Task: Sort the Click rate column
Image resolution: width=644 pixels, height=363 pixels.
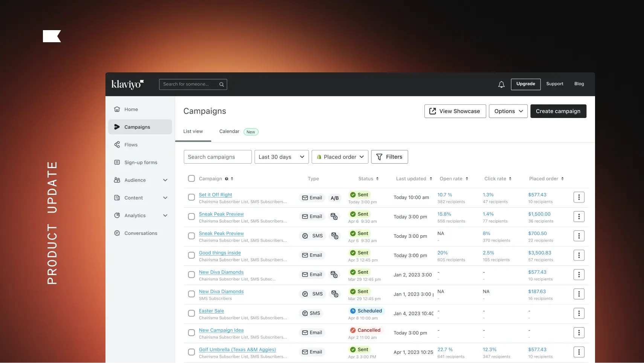Action: point(510,179)
